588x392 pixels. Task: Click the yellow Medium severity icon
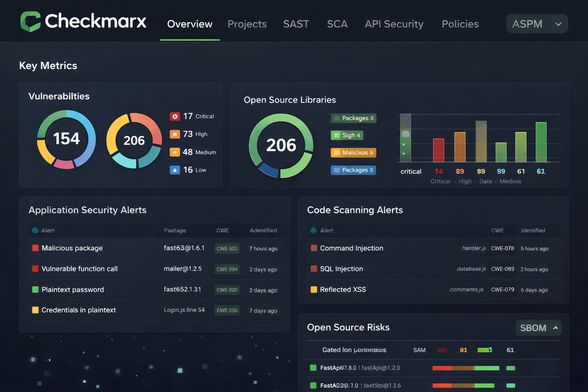(x=175, y=152)
